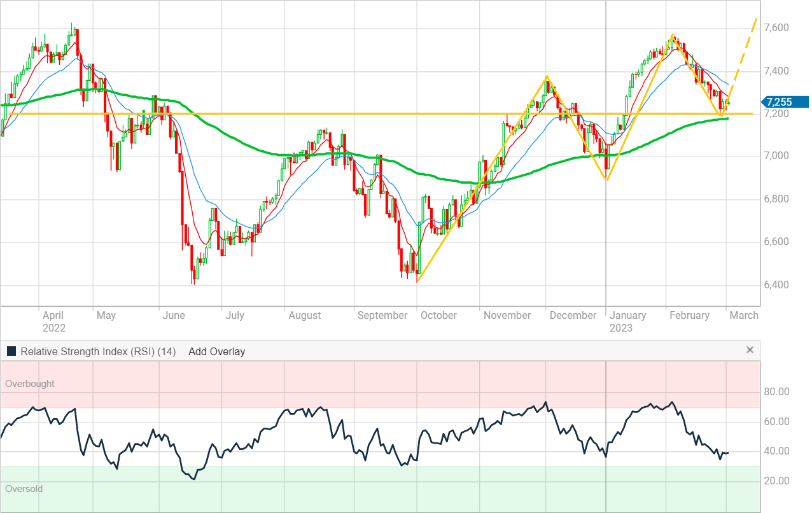Screen dimensions: 812x513
Task: Click the 7,600 price axis label
Action: [x=776, y=28]
